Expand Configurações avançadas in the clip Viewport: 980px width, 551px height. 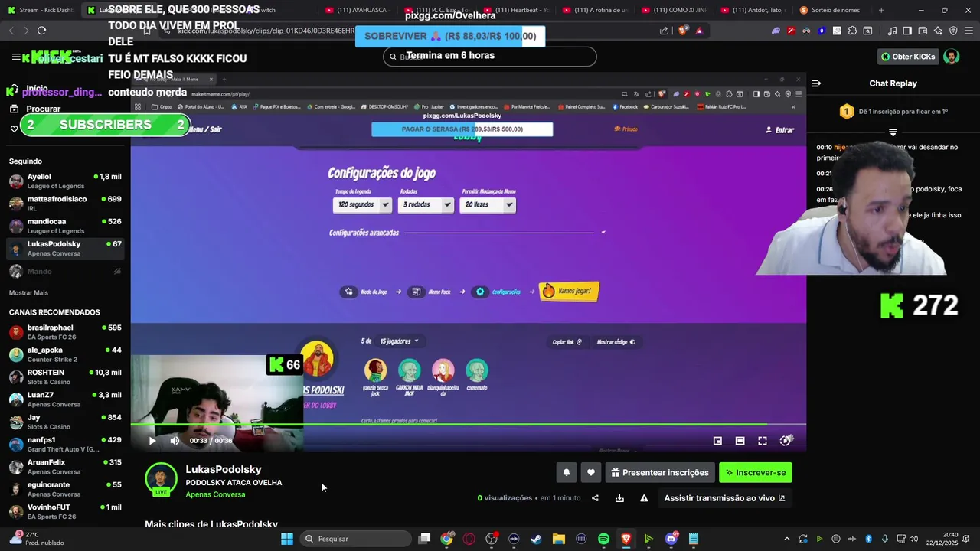[467, 233]
